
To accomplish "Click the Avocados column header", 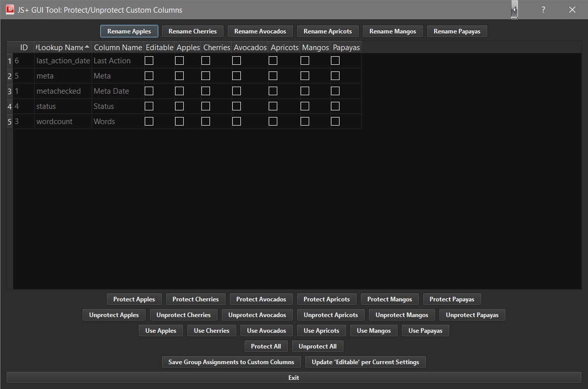I will 250,47.
